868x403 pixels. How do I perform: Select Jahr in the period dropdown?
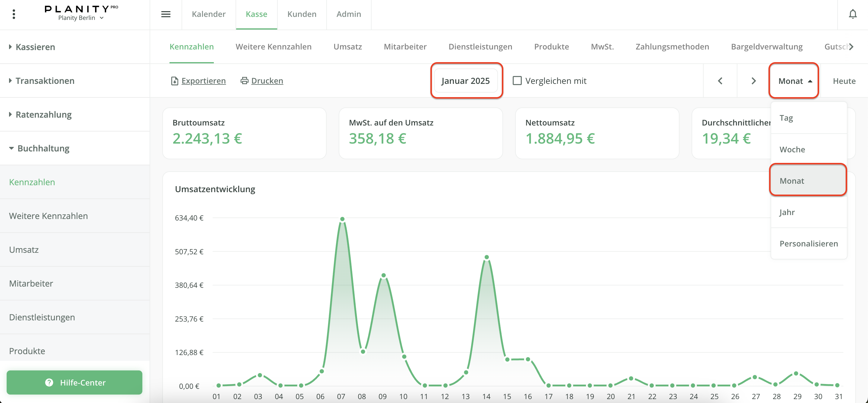pyautogui.click(x=809, y=212)
